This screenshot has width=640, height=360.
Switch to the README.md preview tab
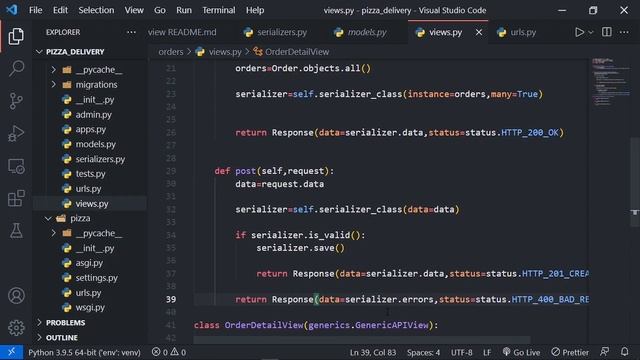(x=182, y=32)
